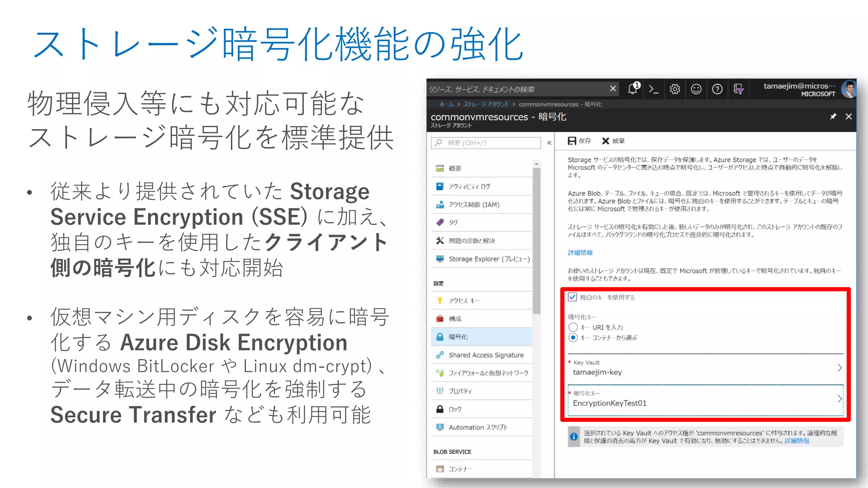
Task: Select キー コンテナーから選ぶ radio option
Action: (x=573, y=338)
